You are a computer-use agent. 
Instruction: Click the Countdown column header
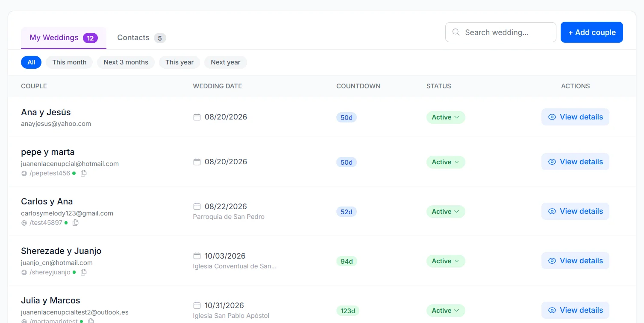pos(358,86)
